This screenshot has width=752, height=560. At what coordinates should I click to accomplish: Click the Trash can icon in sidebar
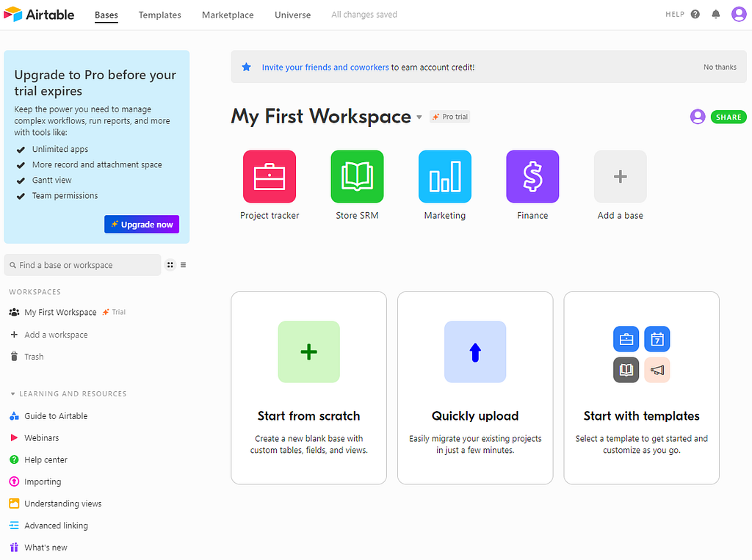[x=15, y=357]
